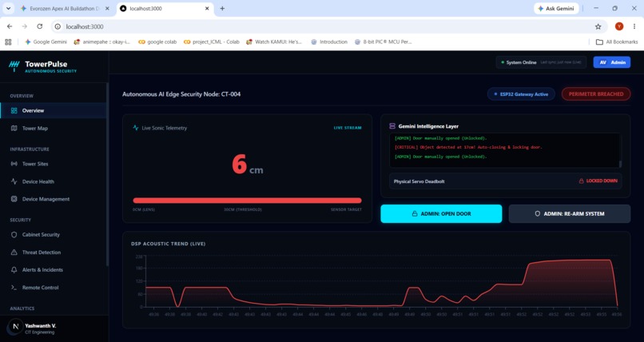This screenshot has width=644, height=342.
Task: Open the google colab bookmark
Action: pos(157,42)
